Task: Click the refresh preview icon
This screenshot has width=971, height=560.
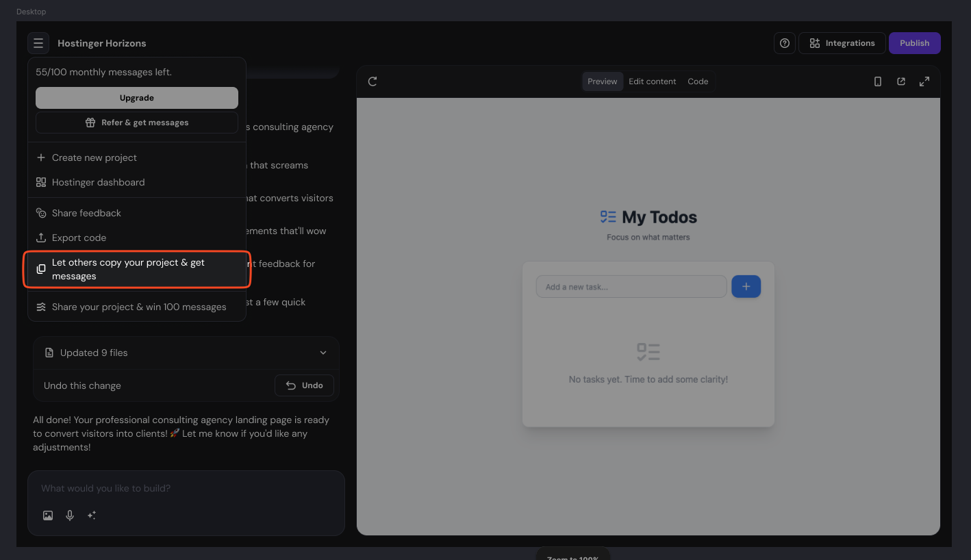Action: click(373, 81)
